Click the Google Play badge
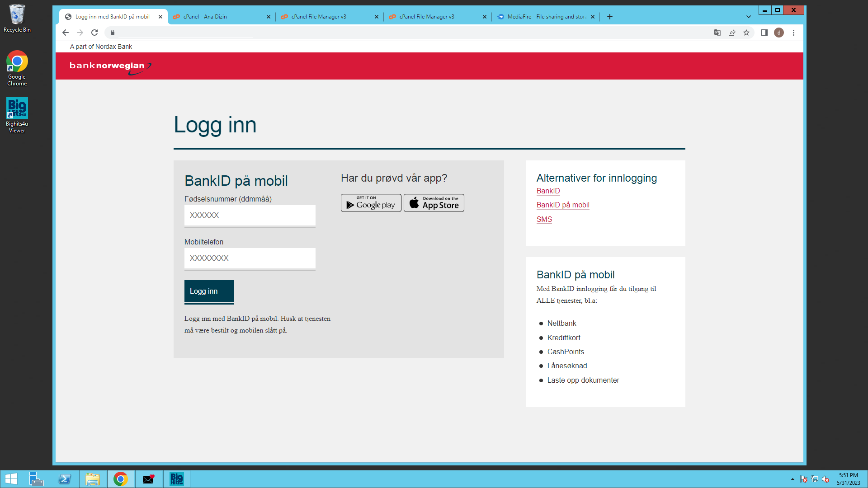 pyautogui.click(x=371, y=203)
